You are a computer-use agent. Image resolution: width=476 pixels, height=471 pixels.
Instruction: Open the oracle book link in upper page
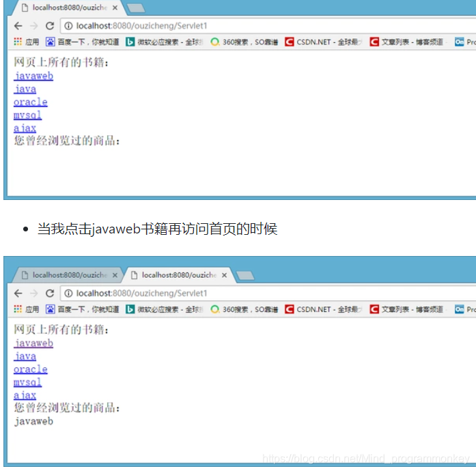(31, 102)
